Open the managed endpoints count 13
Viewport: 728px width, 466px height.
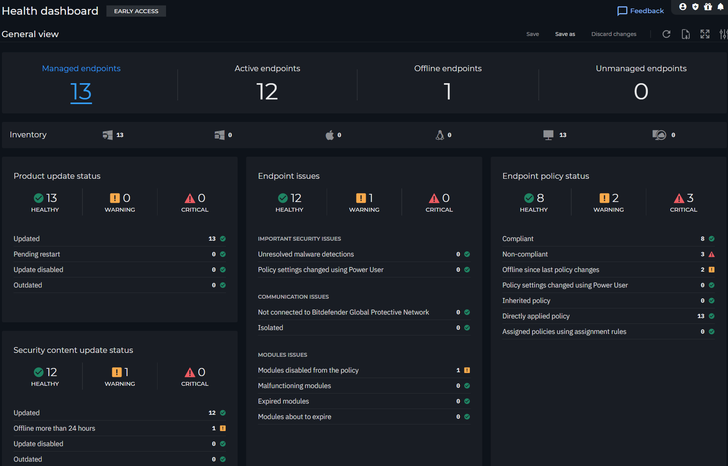[81, 92]
